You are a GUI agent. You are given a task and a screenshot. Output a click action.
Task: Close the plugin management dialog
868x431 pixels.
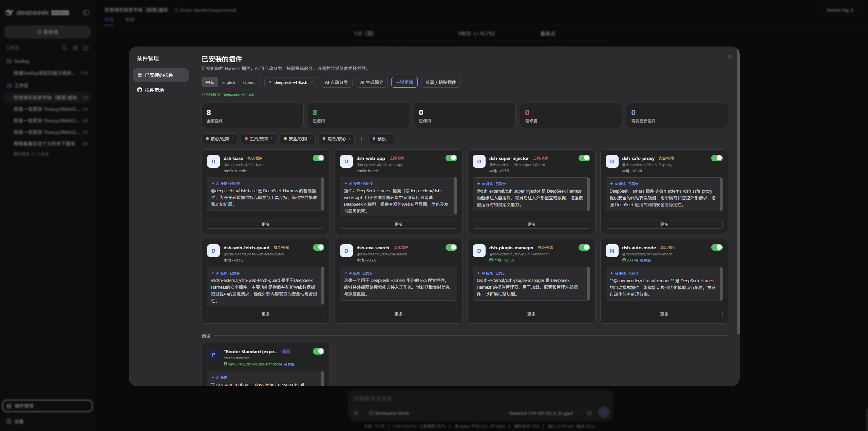730,57
